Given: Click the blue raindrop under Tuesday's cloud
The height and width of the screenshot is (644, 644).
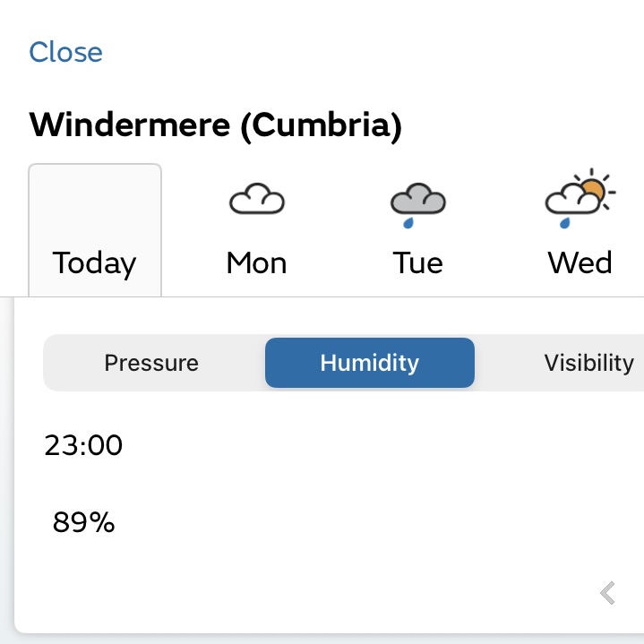Looking at the screenshot, I should [408, 221].
